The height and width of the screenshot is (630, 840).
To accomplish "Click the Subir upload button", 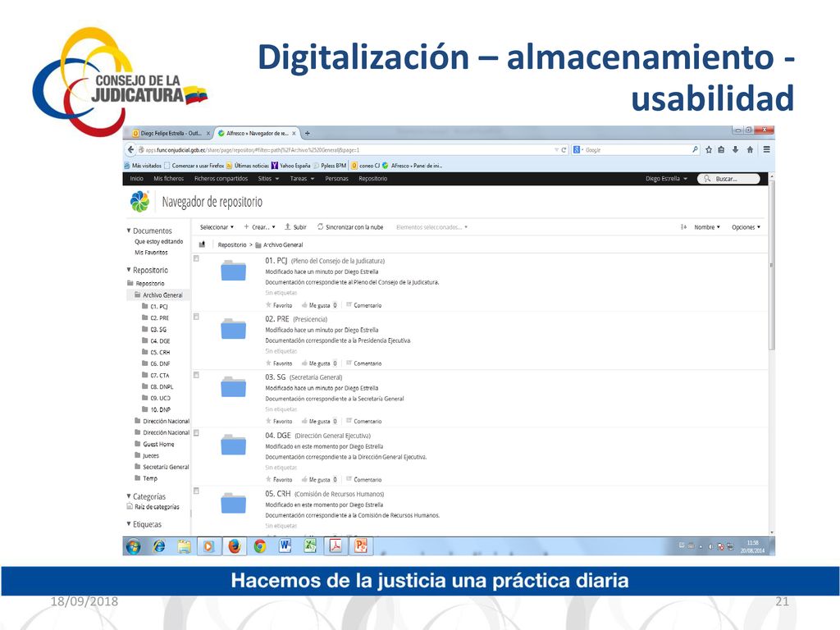I will (295, 227).
